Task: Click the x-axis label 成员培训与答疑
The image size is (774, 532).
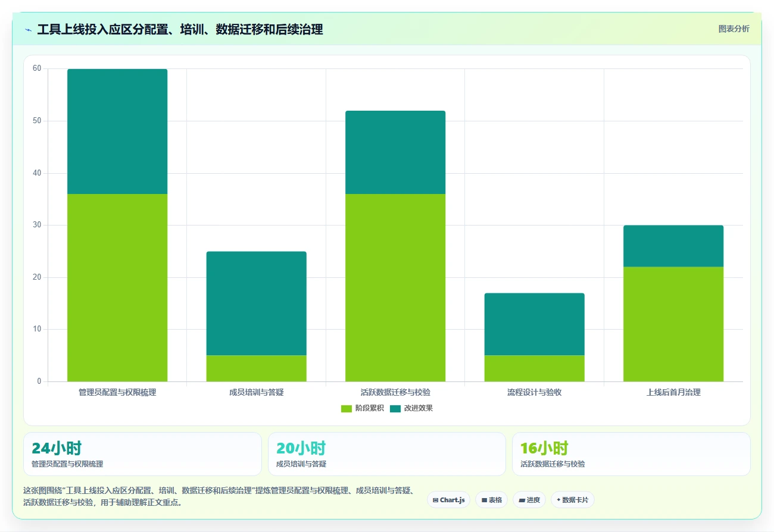Action: click(x=256, y=392)
